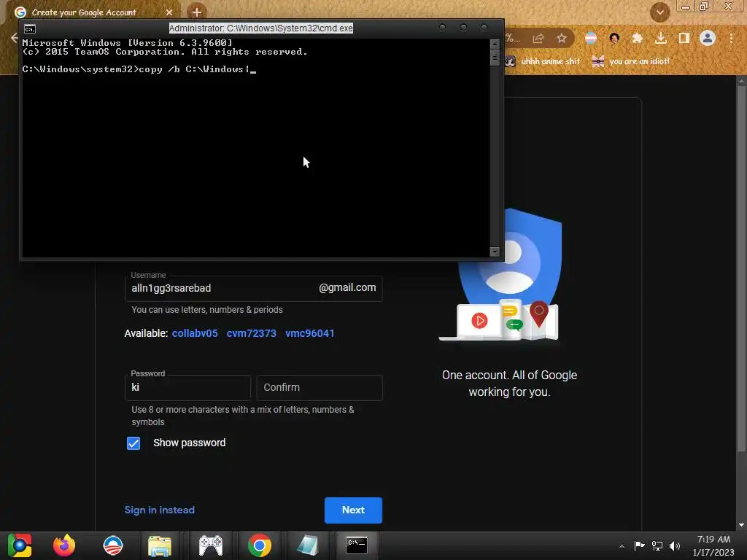The width and height of the screenshot is (747, 560).
Task: Open volume speaker tray icon
Action: [675, 545]
